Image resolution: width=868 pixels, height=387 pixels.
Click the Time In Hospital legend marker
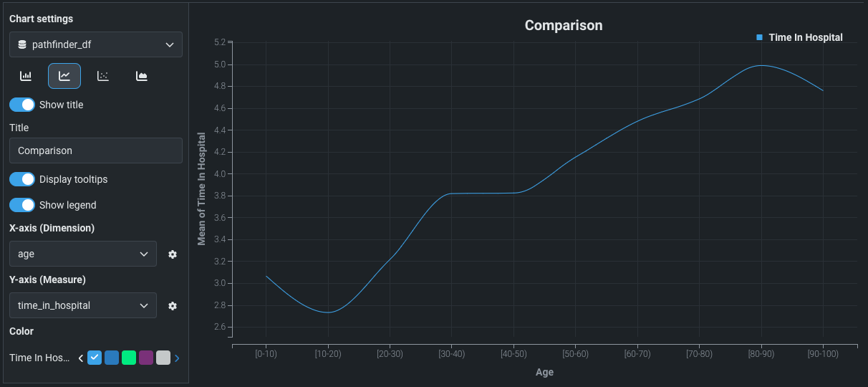(x=759, y=37)
